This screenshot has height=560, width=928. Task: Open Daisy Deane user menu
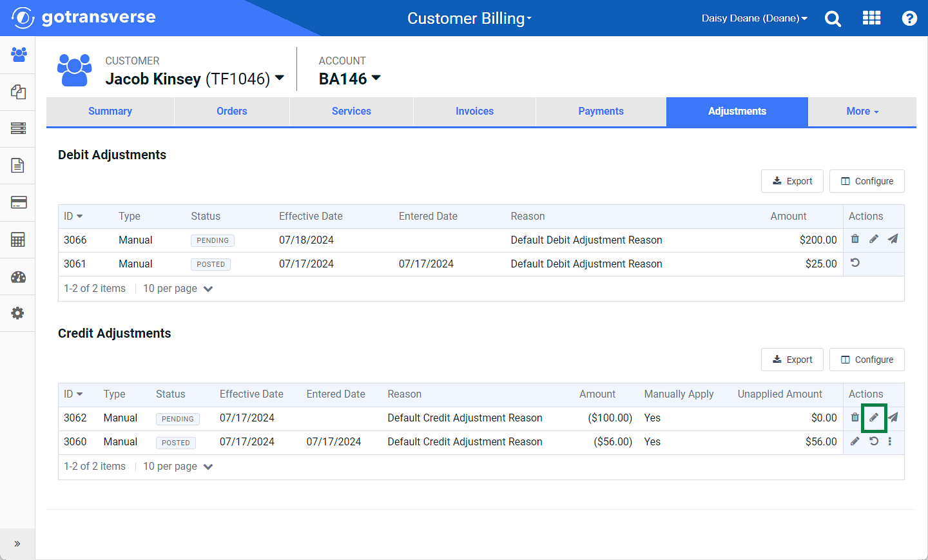click(x=754, y=18)
